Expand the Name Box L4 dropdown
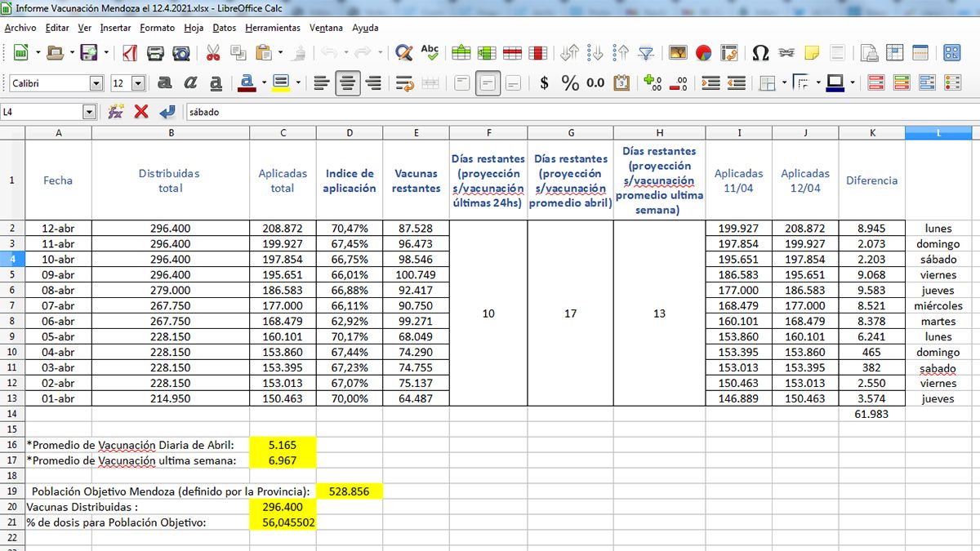This screenshot has width=980, height=551. pos(89,112)
